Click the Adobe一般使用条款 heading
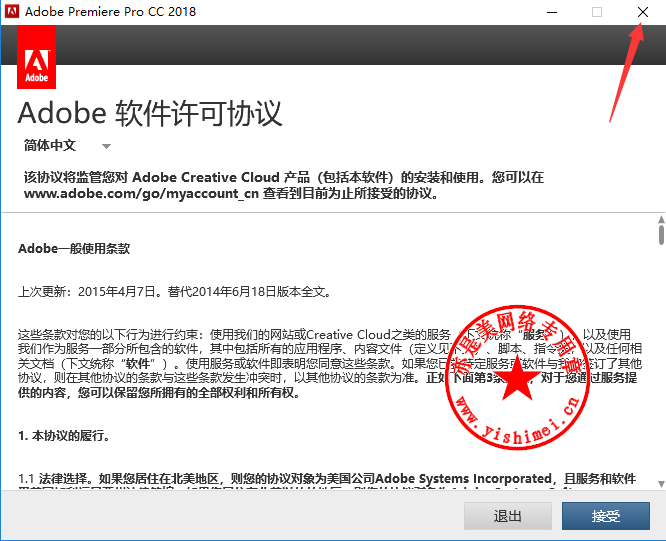The width and height of the screenshot is (666, 541). point(74,248)
